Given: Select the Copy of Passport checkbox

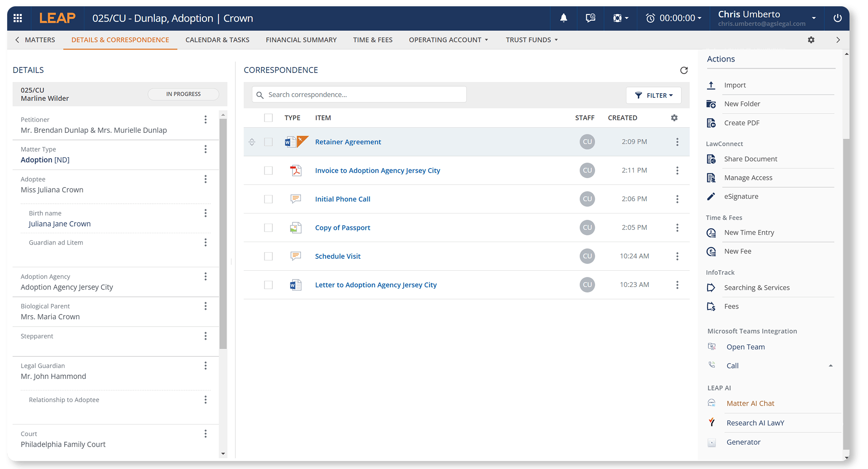Looking at the screenshot, I should tap(268, 228).
